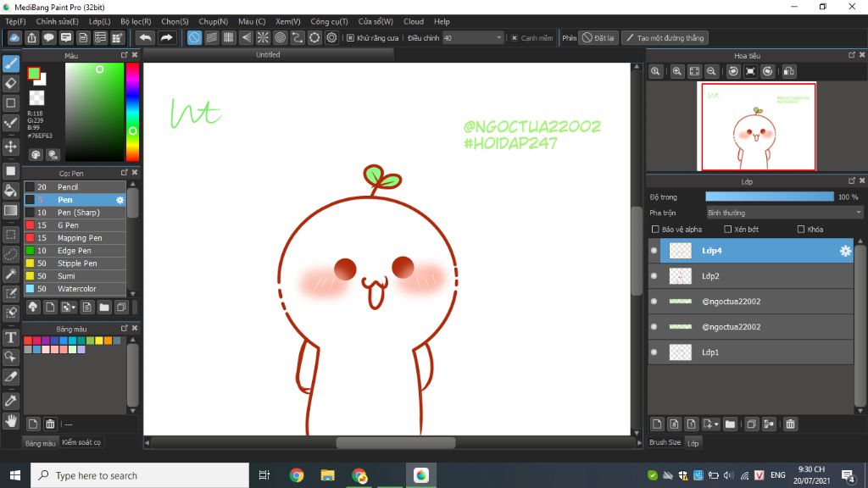The width and height of the screenshot is (868, 488).
Task: Adjust the Độ trong opacity slider
Action: (770, 197)
